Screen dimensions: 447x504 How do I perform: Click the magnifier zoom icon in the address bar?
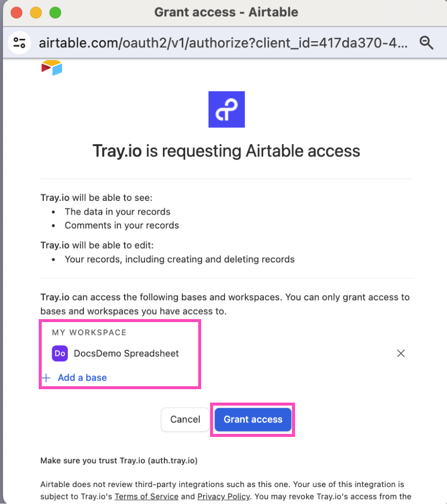click(427, 43)
